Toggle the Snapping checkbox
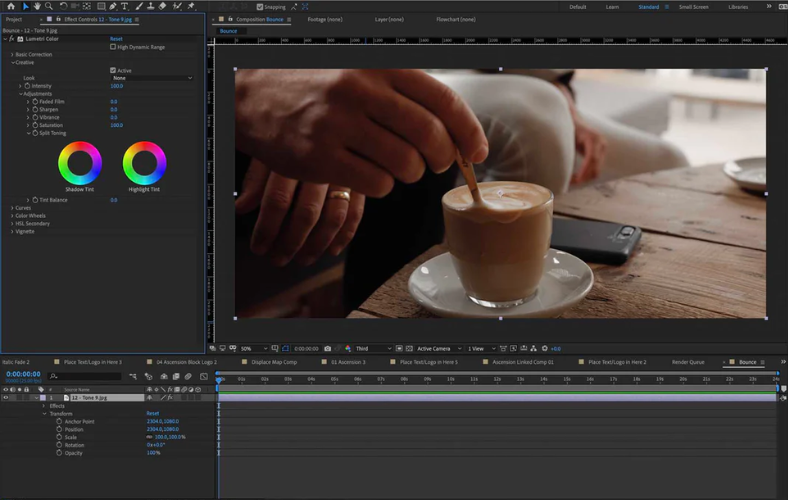 click(x=260, y=6)
